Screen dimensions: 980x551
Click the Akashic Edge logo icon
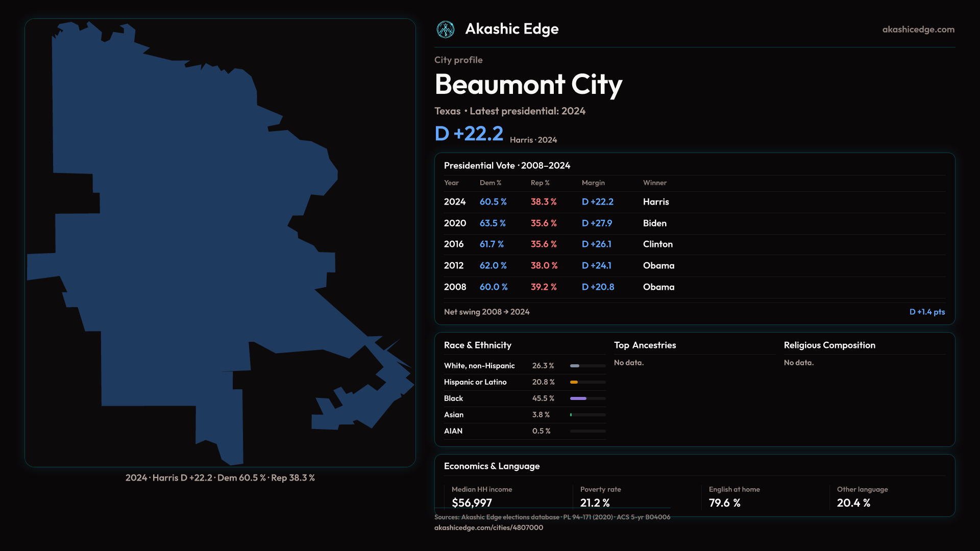click(x=445, y=30)
